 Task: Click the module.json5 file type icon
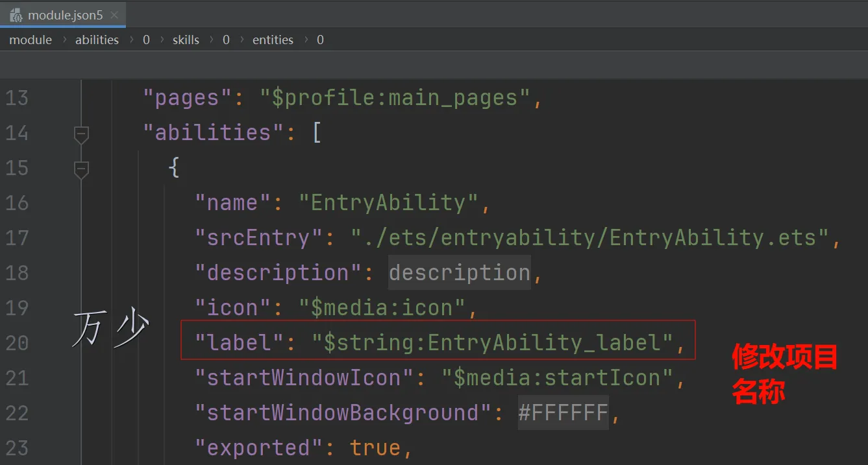click(x=16, y=15)
